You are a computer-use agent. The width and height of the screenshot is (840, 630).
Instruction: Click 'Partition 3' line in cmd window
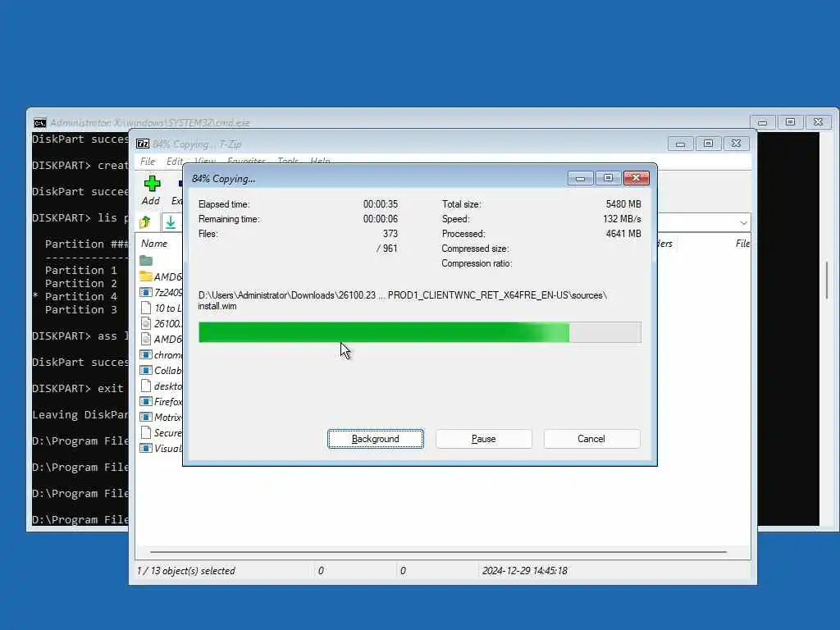tap(81, 309)
